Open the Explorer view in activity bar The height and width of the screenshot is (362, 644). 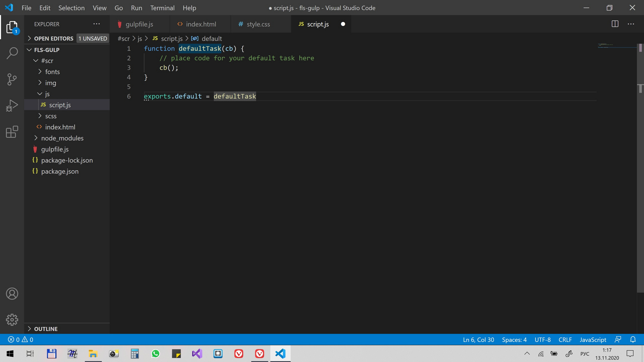click(x=12, y=27)
